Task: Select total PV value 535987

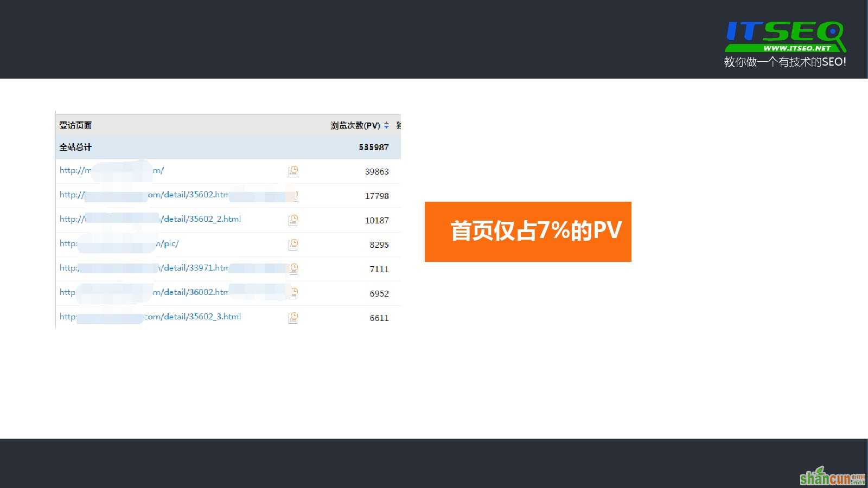Action: pyautogui.click(x=374, y=147)
